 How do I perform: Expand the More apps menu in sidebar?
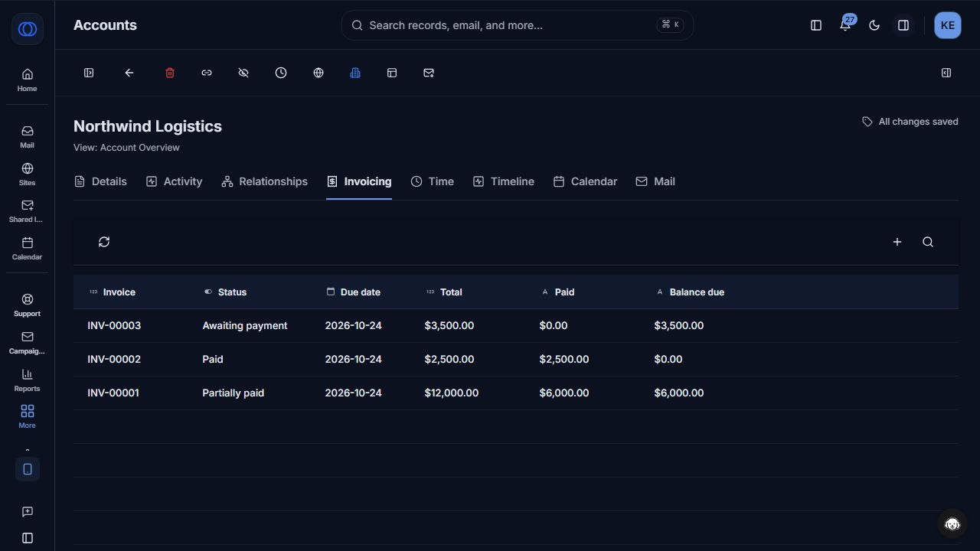point(27,416)
